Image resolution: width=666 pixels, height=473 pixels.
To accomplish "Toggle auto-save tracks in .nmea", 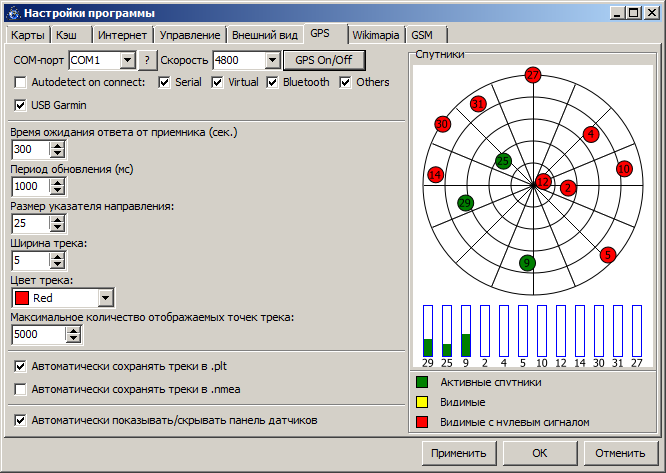I will point(21,389).
